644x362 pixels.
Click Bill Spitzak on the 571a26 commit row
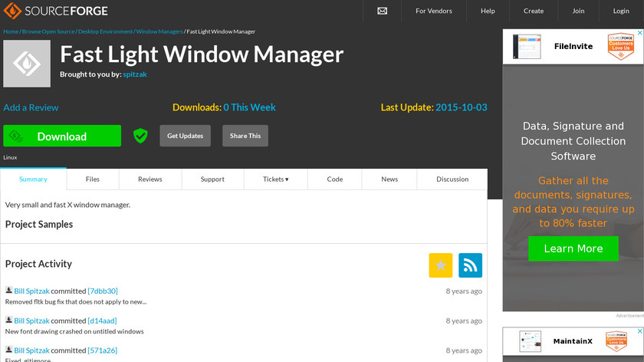pyautogui.click(x=31, y=350)
